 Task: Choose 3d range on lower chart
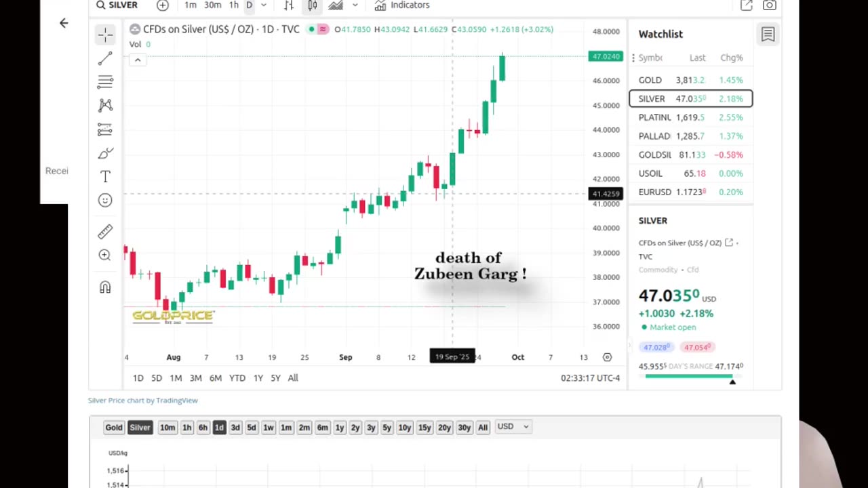(235, 428)
